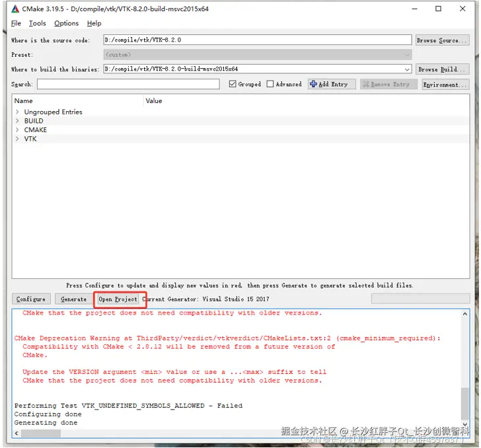Click the Open Project button
This screenshot has width=481, height=448.
click(x=118, y=299)
